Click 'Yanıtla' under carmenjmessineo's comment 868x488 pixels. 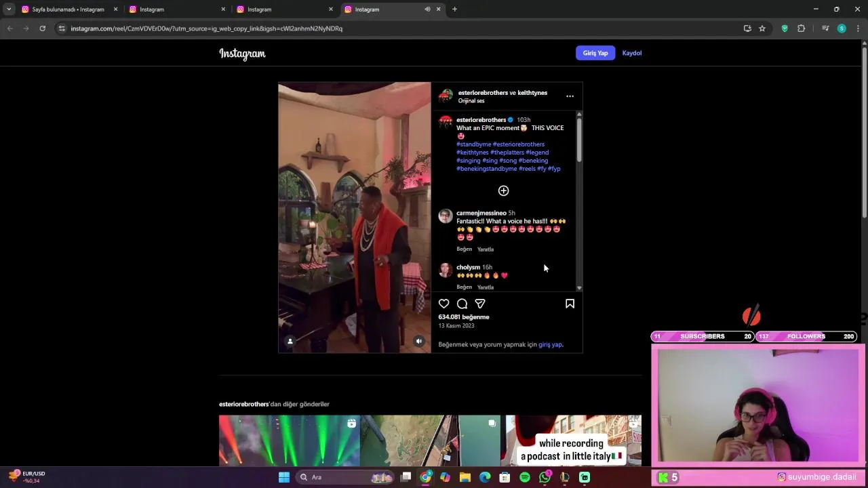click(486, 249)
